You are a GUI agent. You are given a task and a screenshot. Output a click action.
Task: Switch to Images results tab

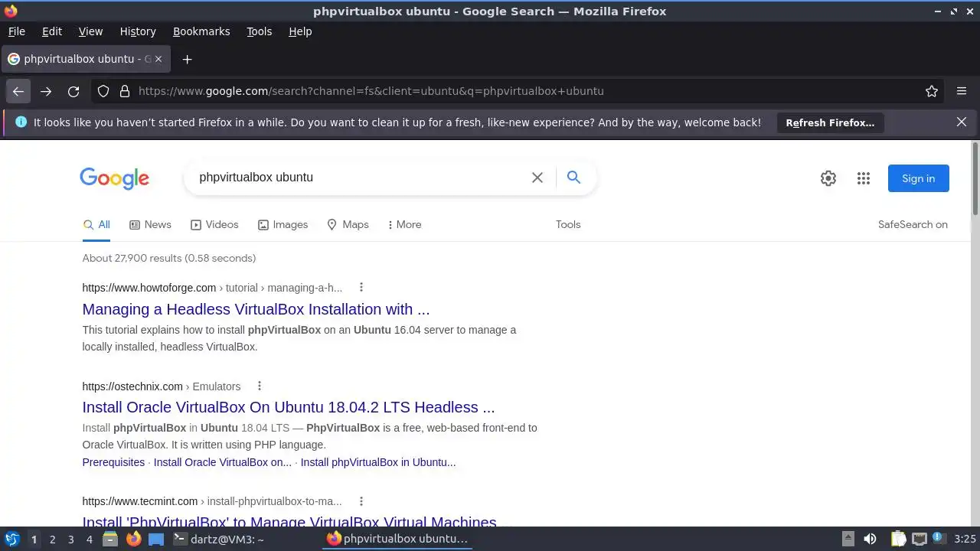pyautogui.click(x=283, y=224)
